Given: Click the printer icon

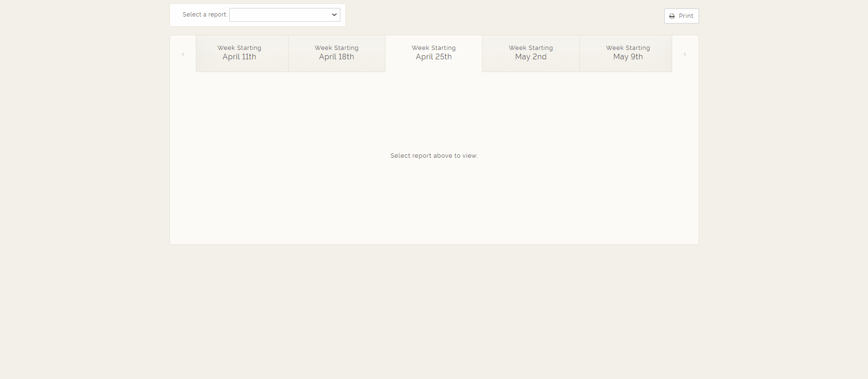Looking at the screenshot, I should click(672, 16).
